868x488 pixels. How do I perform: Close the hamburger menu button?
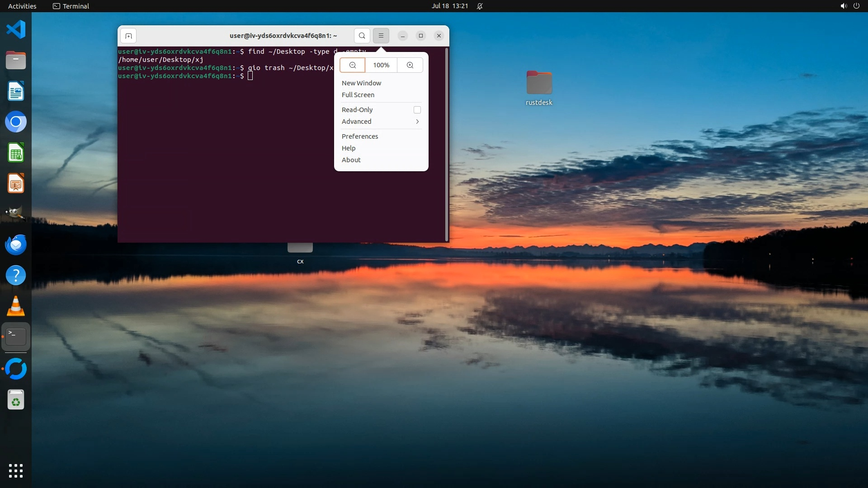381,36
